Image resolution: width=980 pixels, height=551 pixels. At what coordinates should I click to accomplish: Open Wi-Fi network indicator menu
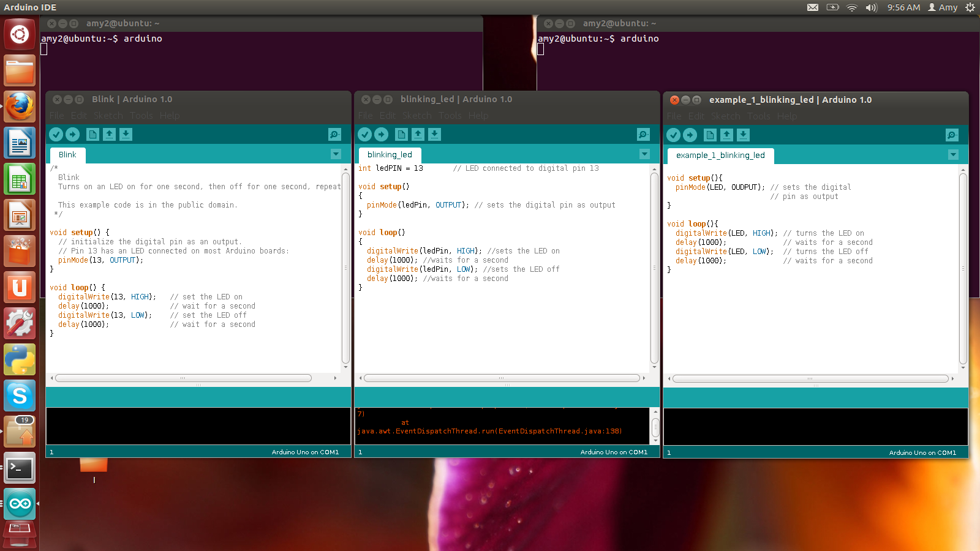pyautogui.click(x=852, y=7)
